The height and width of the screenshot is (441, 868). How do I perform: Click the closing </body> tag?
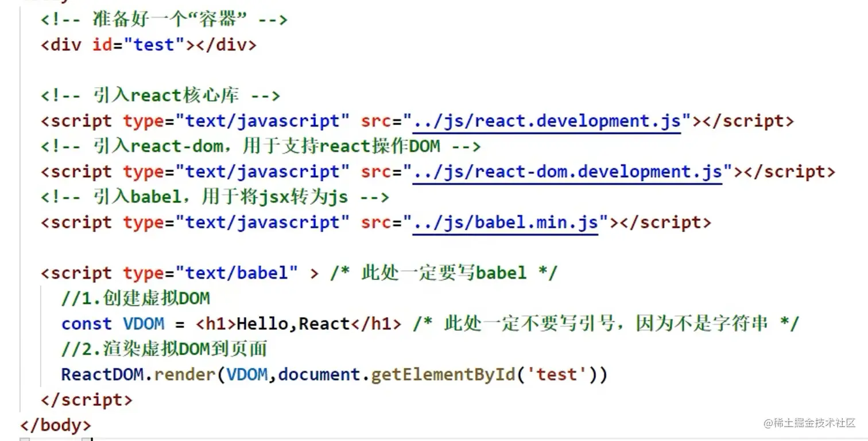pos(56,425)
